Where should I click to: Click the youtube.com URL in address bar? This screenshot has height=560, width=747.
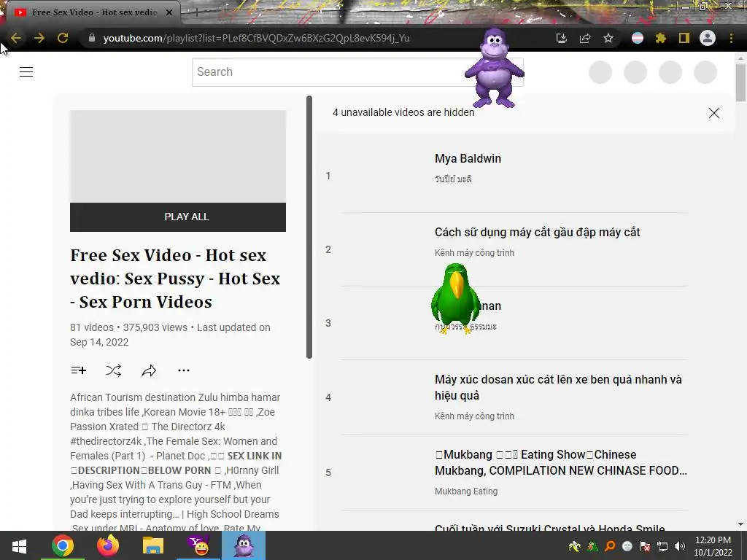click(x=256, y=38)
